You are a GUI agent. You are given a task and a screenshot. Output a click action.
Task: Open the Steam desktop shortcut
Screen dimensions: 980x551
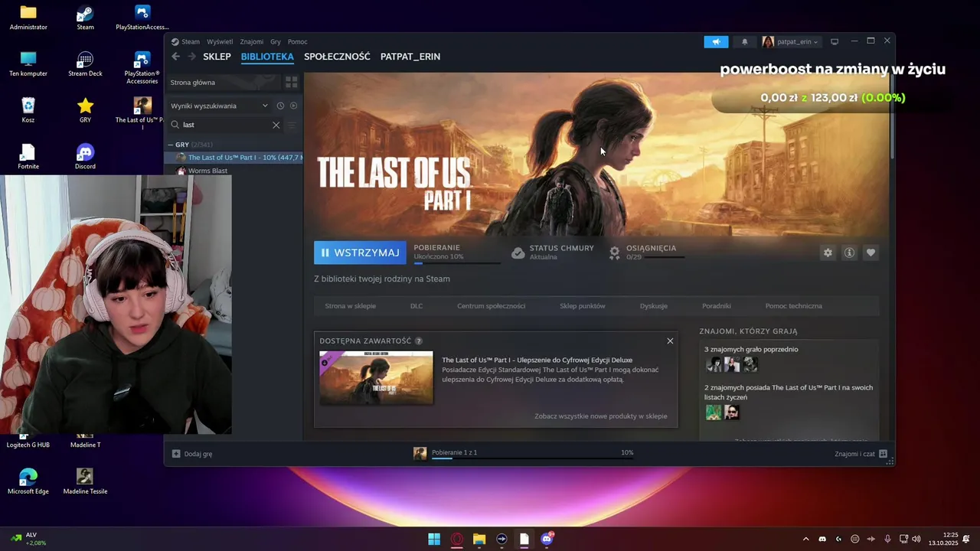[x=85, y=18]
